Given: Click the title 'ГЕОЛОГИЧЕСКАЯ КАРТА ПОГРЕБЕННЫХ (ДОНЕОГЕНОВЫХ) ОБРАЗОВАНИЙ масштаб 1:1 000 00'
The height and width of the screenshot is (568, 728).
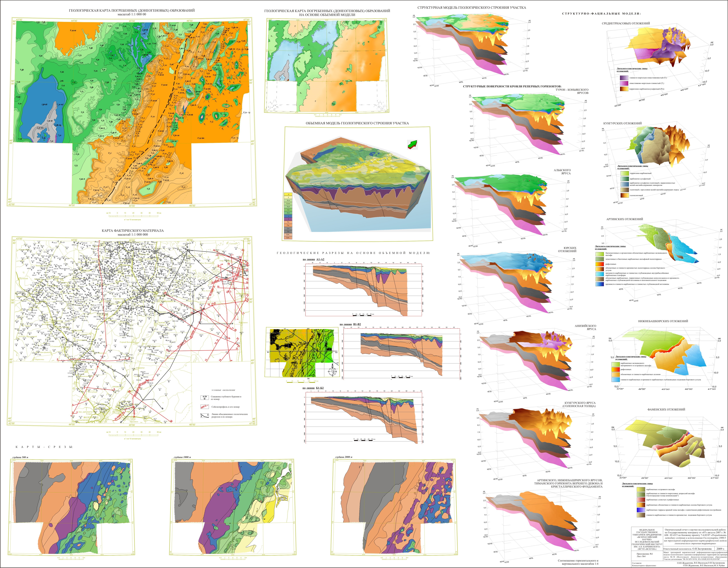Looking at the screenshot, I should pyautogui.click(x=132, y=13).
